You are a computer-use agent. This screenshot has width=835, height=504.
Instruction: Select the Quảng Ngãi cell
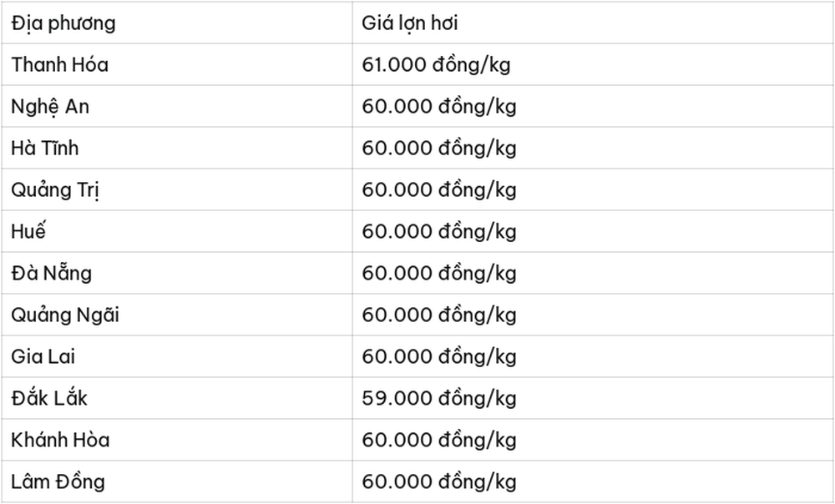coord(177,315)
